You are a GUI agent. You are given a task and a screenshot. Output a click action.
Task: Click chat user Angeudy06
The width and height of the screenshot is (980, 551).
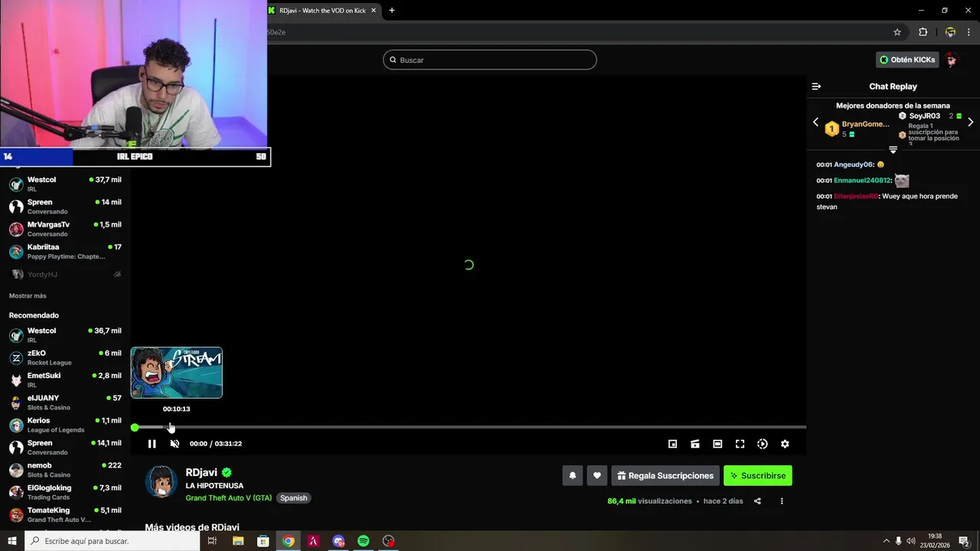pos(854,165)
